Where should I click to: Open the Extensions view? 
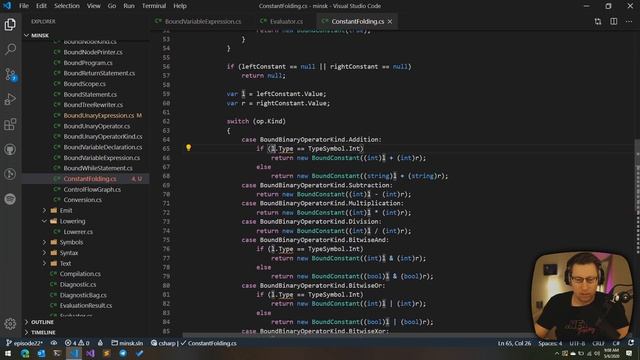coord(10,124)
